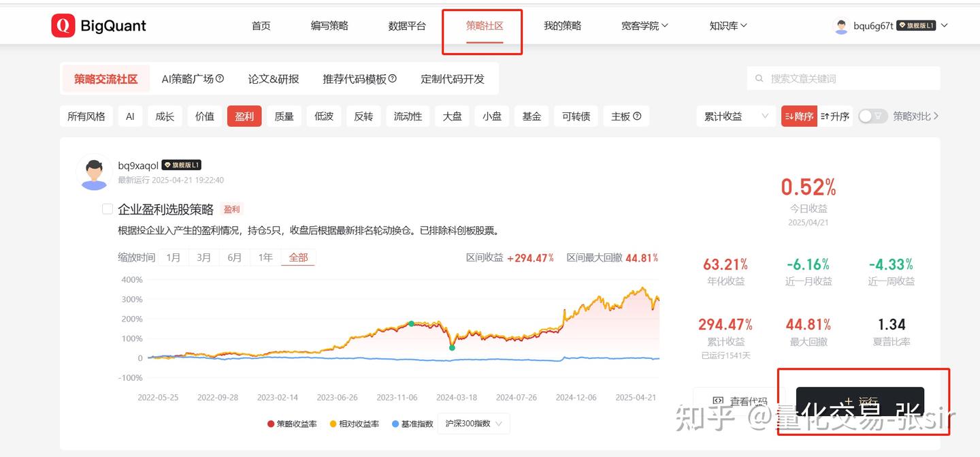Viewport: 980px width, 457px height.
Task: Check the checkbox beside 企业盈利选股策略
Action: pos(107,208)
